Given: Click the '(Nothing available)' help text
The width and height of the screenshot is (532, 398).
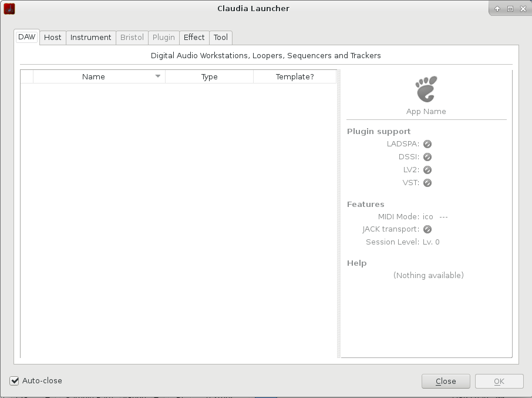Looking at the screenshot, I should pyautogui.click(x=429, y=275).
